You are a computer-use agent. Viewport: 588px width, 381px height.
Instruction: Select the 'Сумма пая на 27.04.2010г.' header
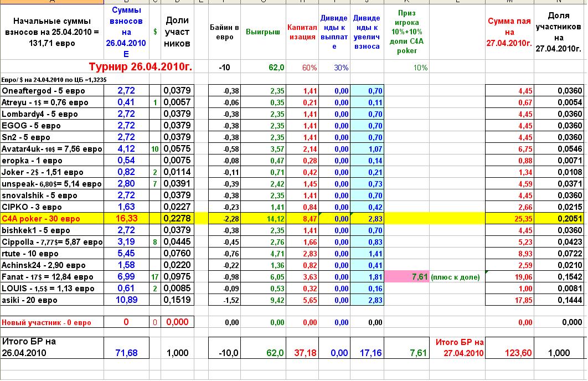509,32
